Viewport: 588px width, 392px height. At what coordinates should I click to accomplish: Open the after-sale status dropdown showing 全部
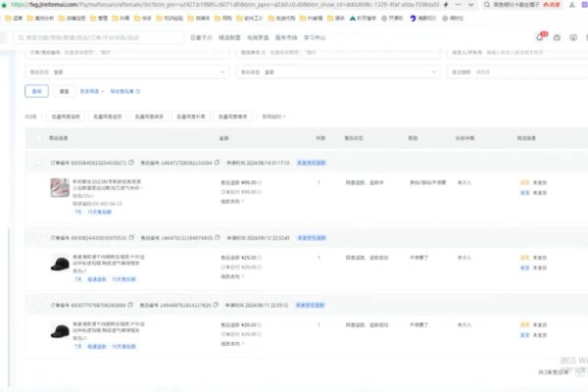pos(126,72)
